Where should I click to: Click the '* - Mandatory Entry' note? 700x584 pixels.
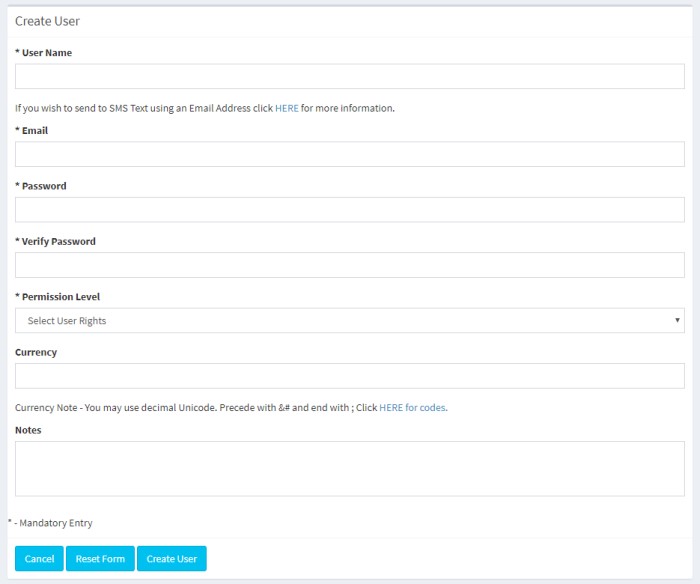[x=50, y=523]
